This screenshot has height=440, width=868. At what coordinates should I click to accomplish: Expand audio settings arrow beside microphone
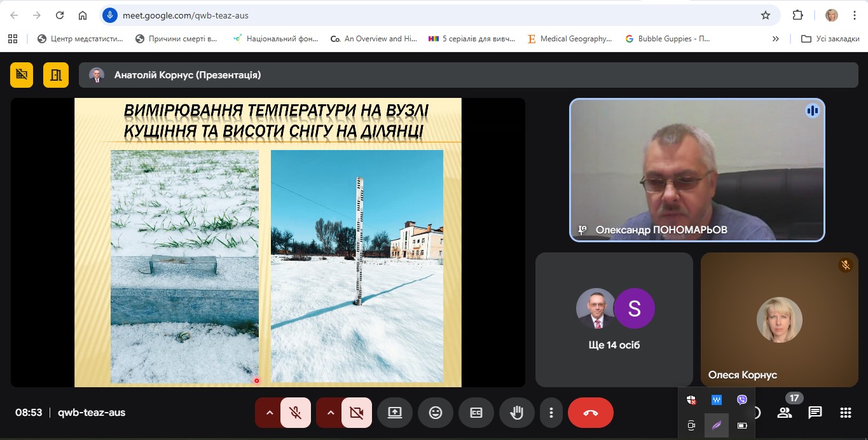(269, 413)
